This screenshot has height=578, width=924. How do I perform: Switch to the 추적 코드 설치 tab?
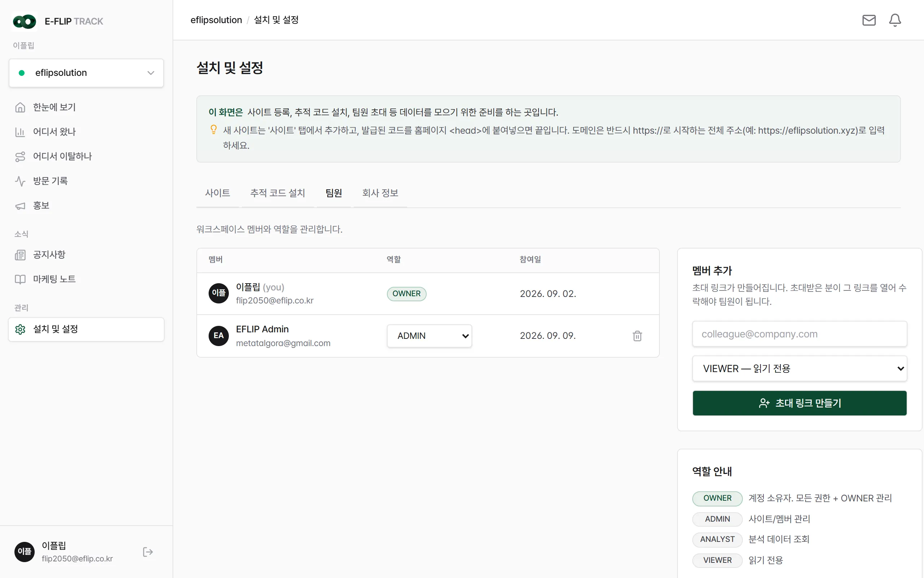[x=278, y=193]
